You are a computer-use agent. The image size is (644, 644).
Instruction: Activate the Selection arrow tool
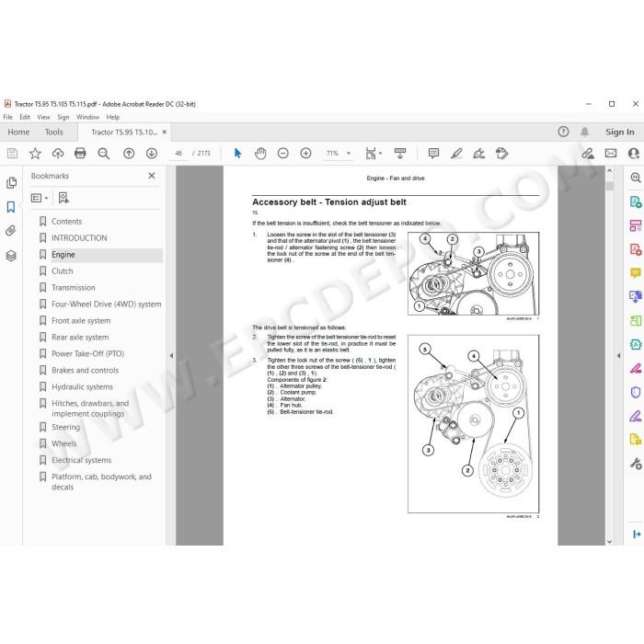[237, 154]
